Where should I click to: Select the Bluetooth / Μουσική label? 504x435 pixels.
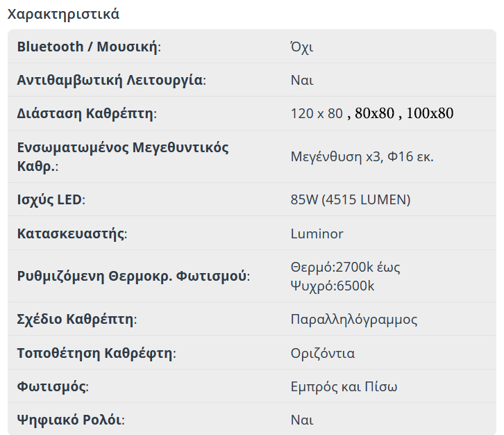(89, 47)
